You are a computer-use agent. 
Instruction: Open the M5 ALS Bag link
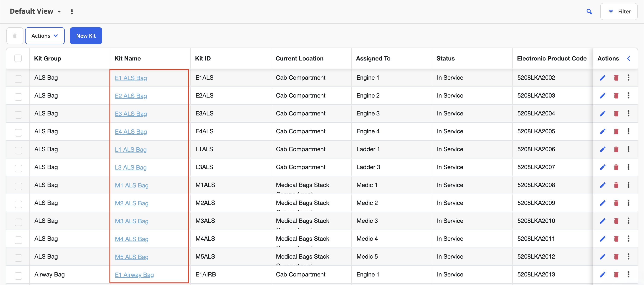pyautogui.click(x=131, y=257)
